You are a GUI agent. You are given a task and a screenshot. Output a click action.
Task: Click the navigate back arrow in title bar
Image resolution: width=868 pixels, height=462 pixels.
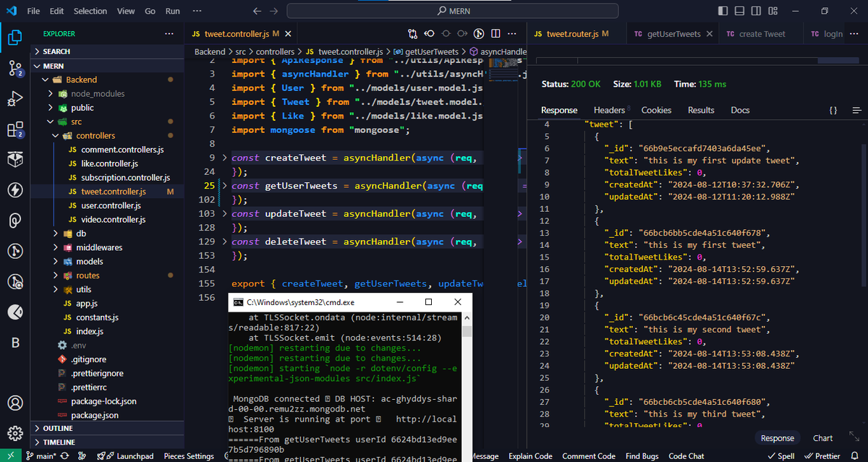pos(257,11)
